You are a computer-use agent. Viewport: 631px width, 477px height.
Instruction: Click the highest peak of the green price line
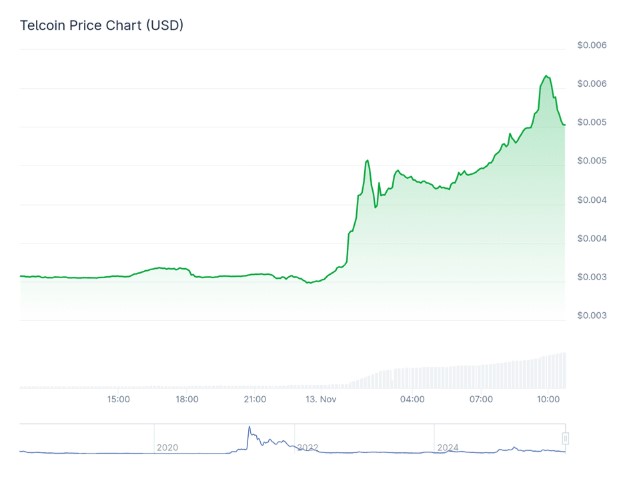(x=546, y=76)
